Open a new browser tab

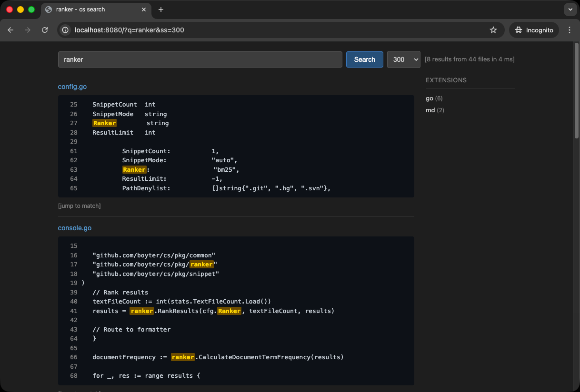161,9
